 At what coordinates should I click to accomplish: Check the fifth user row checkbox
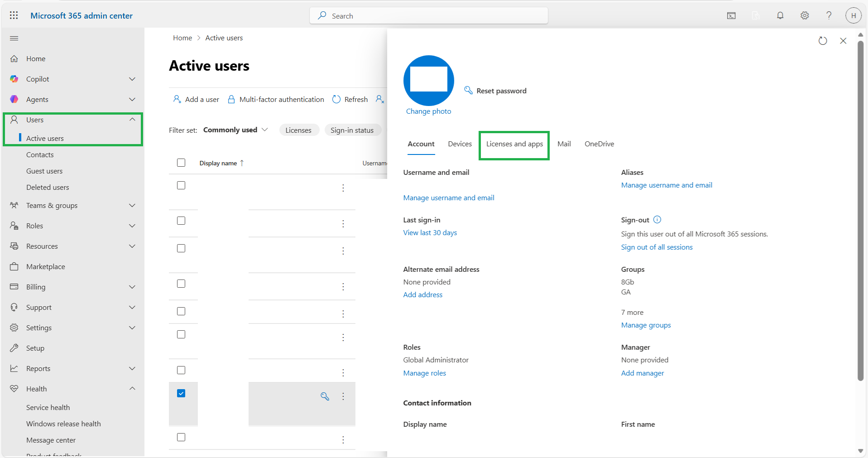[x=181, y=311]
